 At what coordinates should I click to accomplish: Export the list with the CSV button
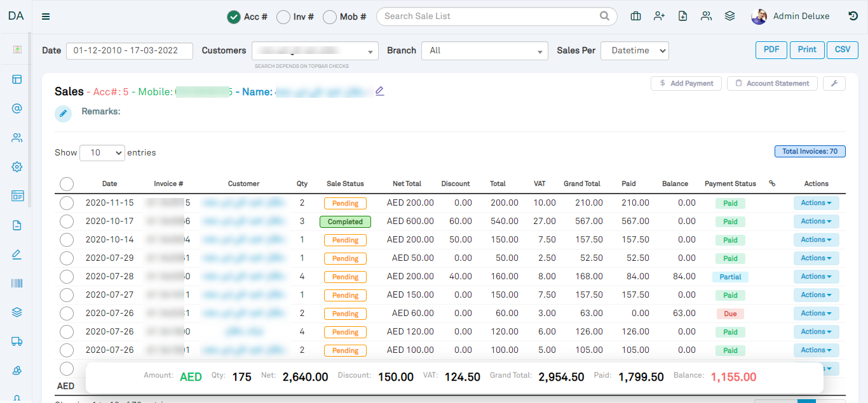(843, 50)
